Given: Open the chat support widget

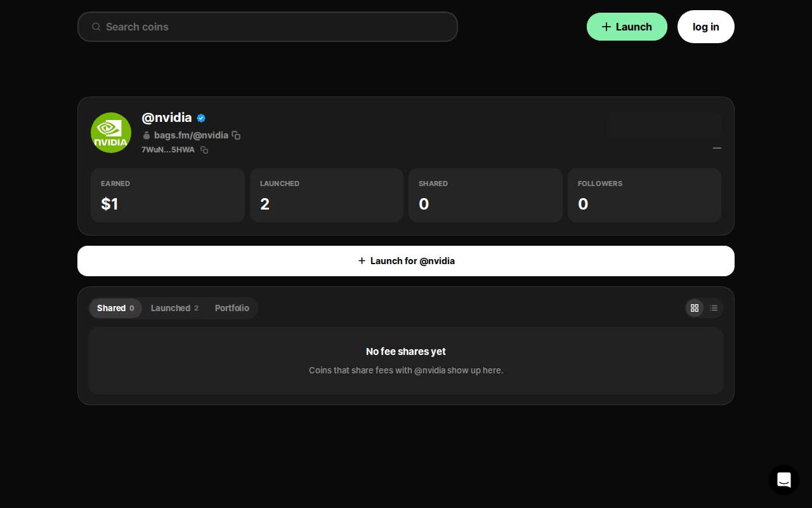Looking at the screenshot, I should (x=784, y=480).
